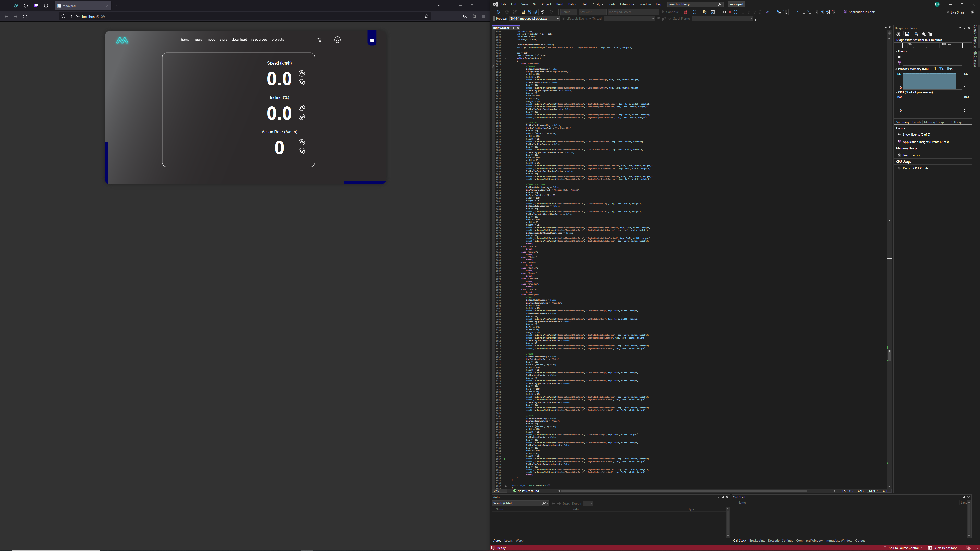Click Take Snapshot under Memory Usage
Viewport: 980px width, 551px height.
912,155
